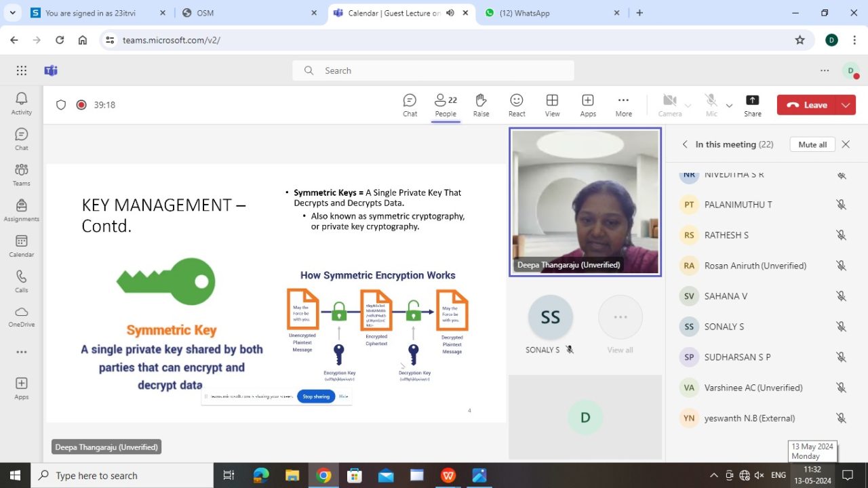Click the View icon in the meeting toolbar

pos(552,104)
